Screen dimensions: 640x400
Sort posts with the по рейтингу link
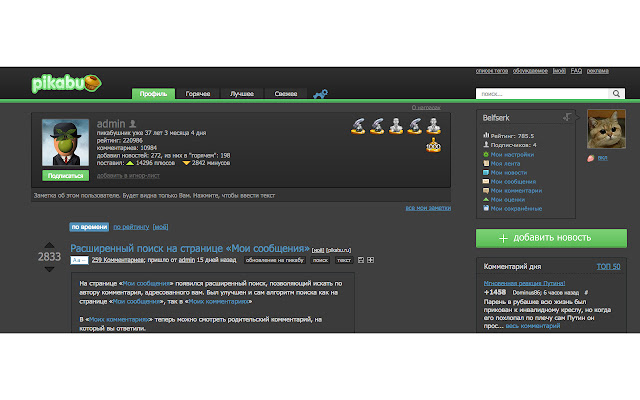131,227
